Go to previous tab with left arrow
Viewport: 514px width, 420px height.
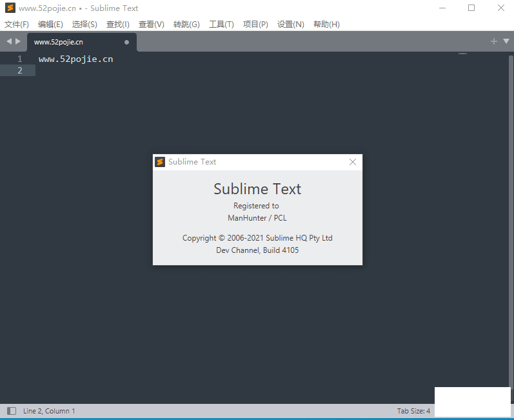coord(9,41)
